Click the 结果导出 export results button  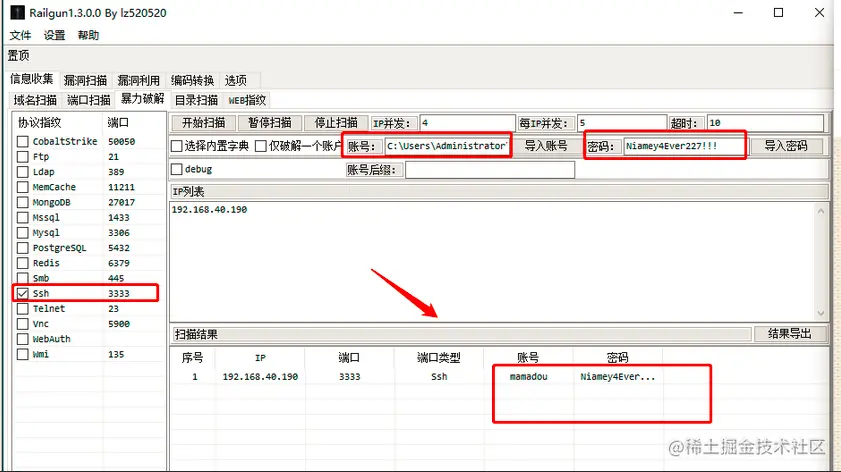click(790, 334)
